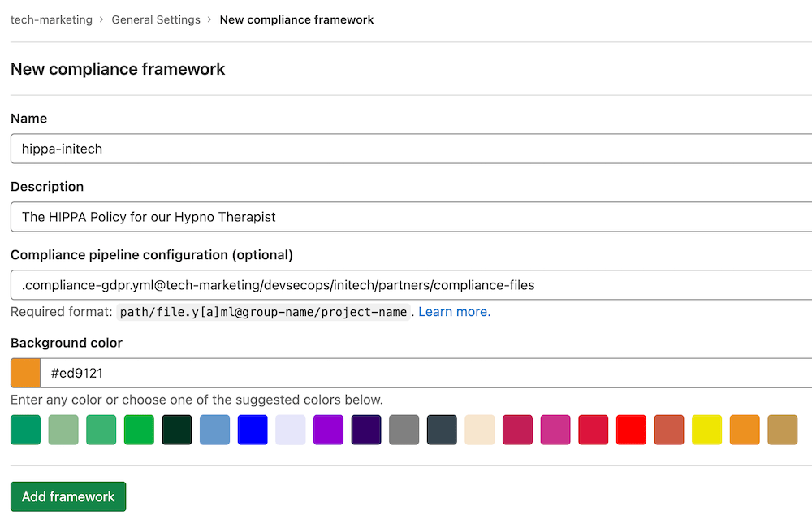The image size is (812, 515).
Task: Pick the magenta pink swatch
Action: pyautogui.click(x=555, y=430)
